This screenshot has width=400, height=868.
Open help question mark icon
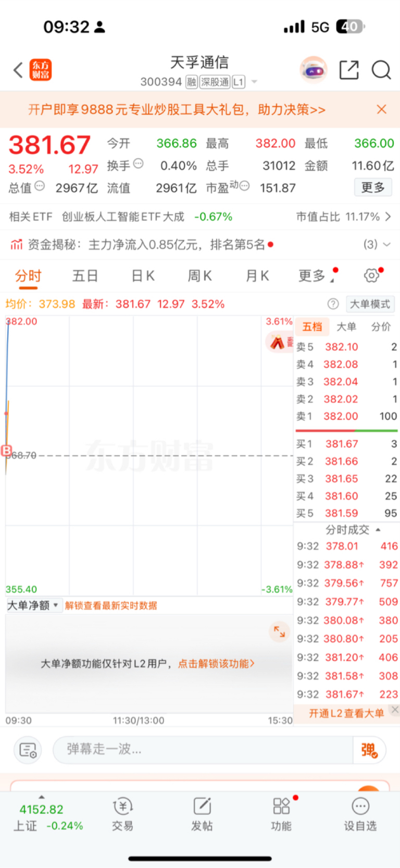tap(333, 304)
